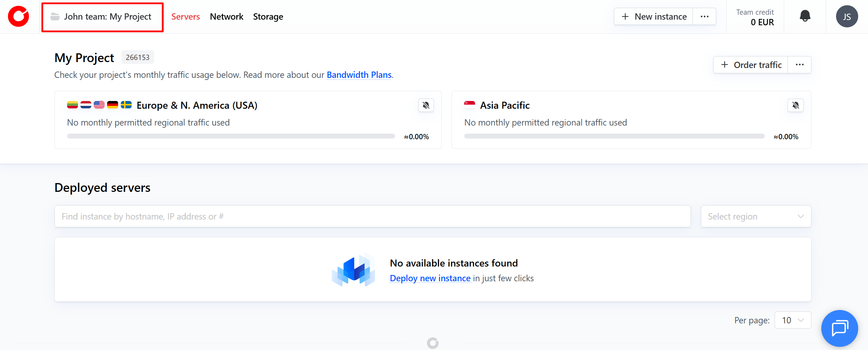This screenshot has width=868, height=350.
Task: Click the New instance button
Action: coord(653,16)
